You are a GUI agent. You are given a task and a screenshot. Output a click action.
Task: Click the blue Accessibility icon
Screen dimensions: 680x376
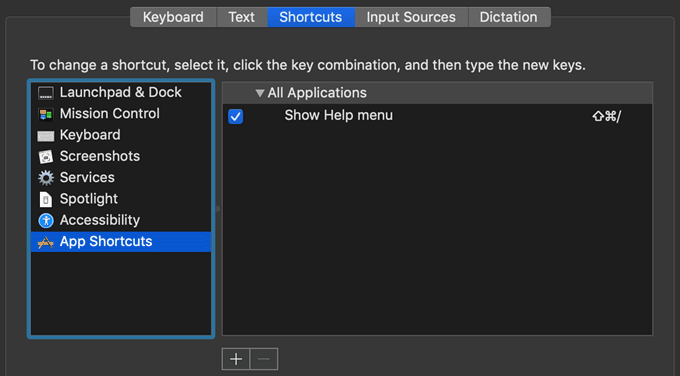pyautogui.click(x=46, y=220)
